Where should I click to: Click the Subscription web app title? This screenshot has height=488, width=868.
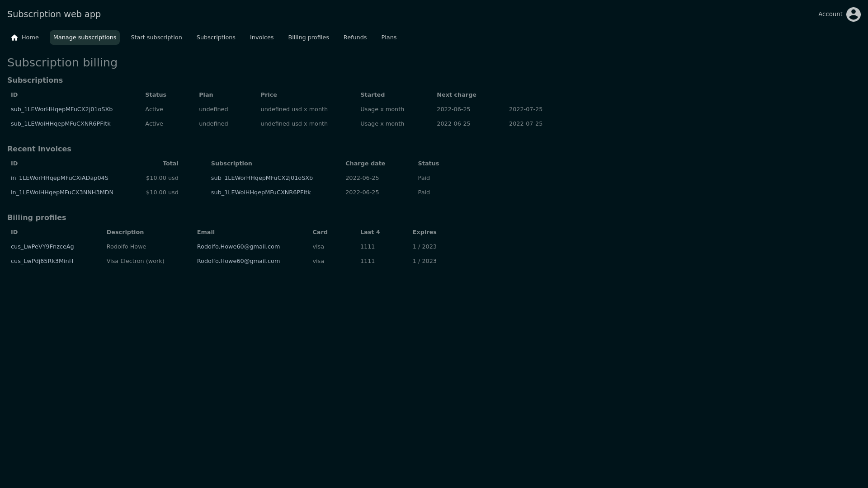(x=54, y=14)
